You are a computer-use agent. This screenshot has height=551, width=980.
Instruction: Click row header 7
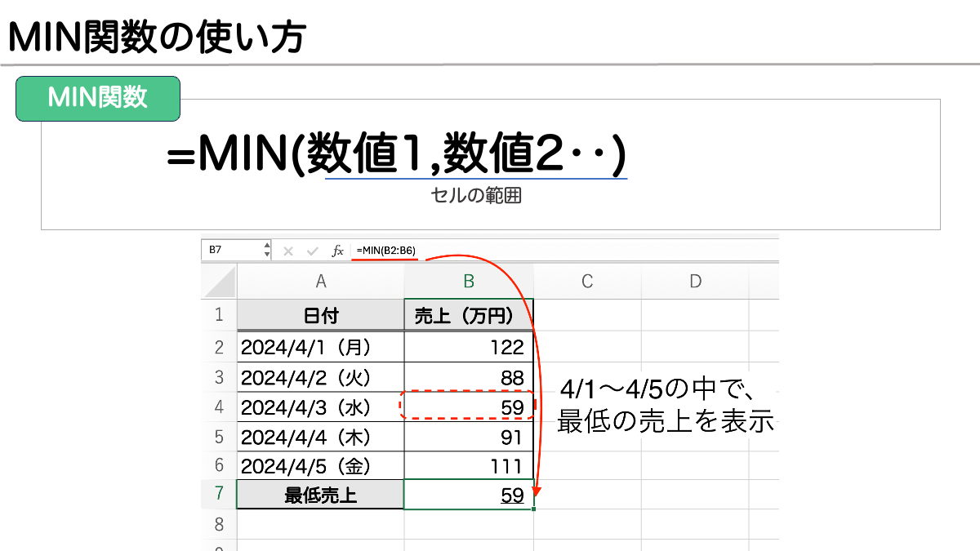coord(219,494)
